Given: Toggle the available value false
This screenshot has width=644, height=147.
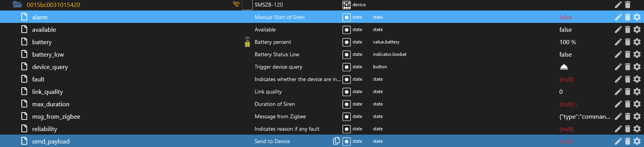Looking at the screenshot, I should 565,29.
